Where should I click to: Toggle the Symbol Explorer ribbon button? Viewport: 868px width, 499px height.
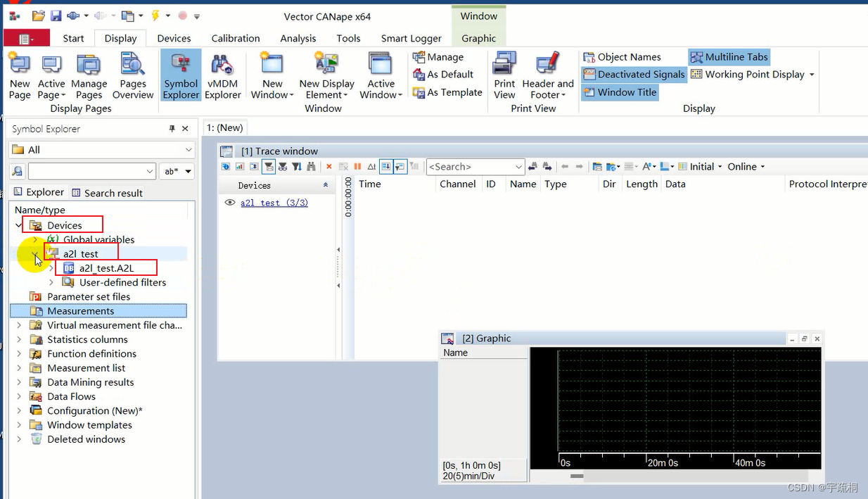point(181,76)
